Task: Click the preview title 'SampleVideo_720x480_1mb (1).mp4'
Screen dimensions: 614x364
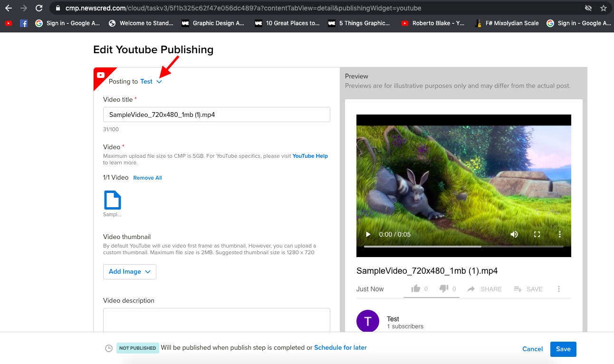Action: [x=427, y=271]
